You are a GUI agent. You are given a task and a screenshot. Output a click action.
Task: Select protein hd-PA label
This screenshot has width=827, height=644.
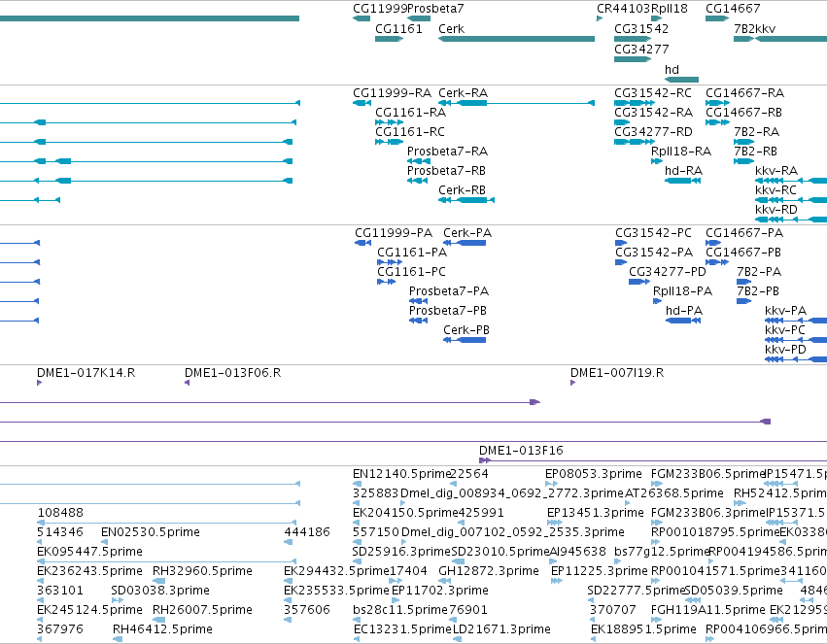coord(684,312)
